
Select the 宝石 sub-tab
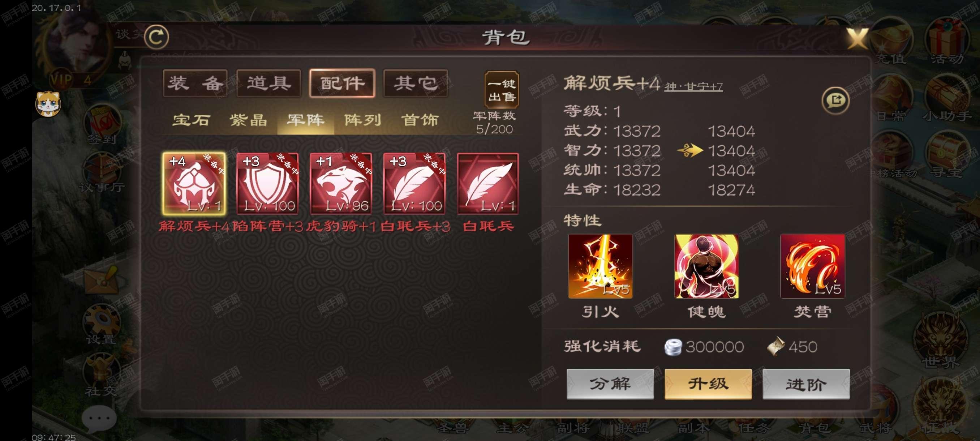pyautogui.click(x=191, y=120)
